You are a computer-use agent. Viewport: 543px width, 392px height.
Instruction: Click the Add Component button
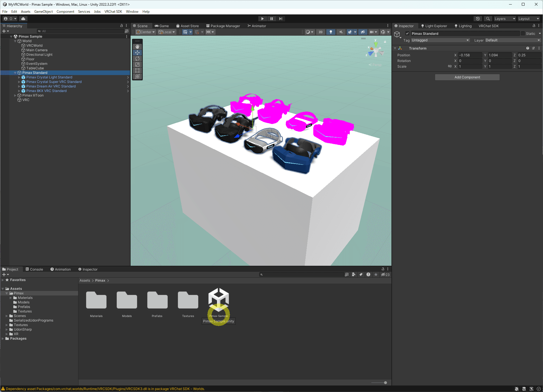(467, 77)
